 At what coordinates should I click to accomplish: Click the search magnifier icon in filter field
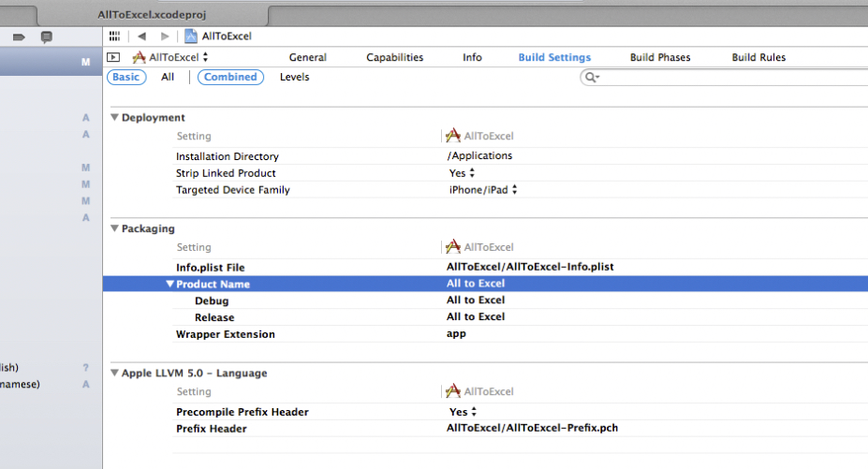click(592, 78)
